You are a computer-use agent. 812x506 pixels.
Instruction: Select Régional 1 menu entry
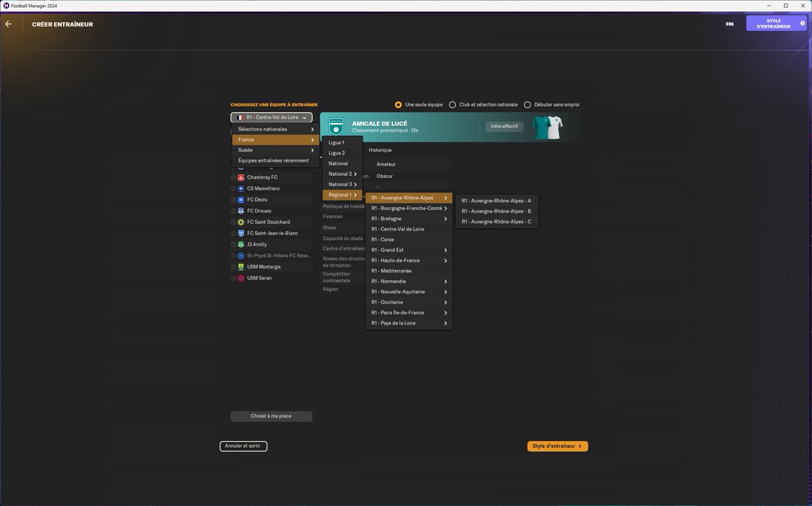(342, 195)
